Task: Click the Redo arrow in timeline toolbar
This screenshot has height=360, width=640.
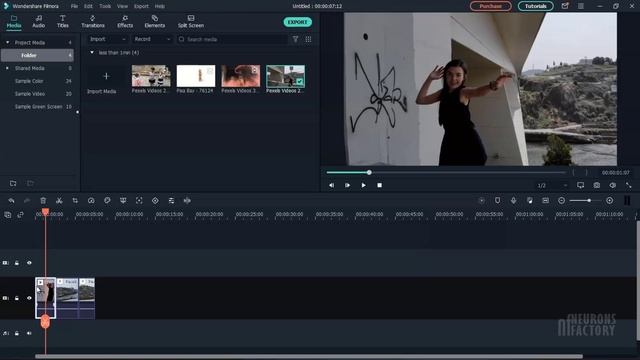Action: 27,200
